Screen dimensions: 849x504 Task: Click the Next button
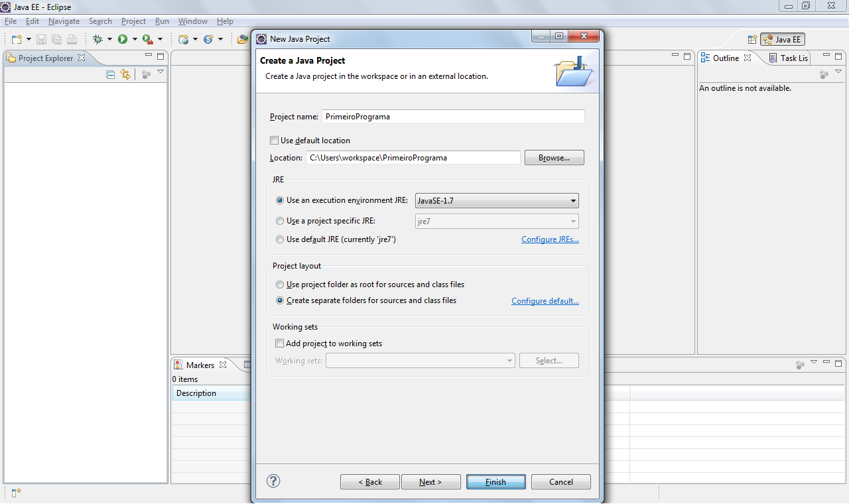430,482
